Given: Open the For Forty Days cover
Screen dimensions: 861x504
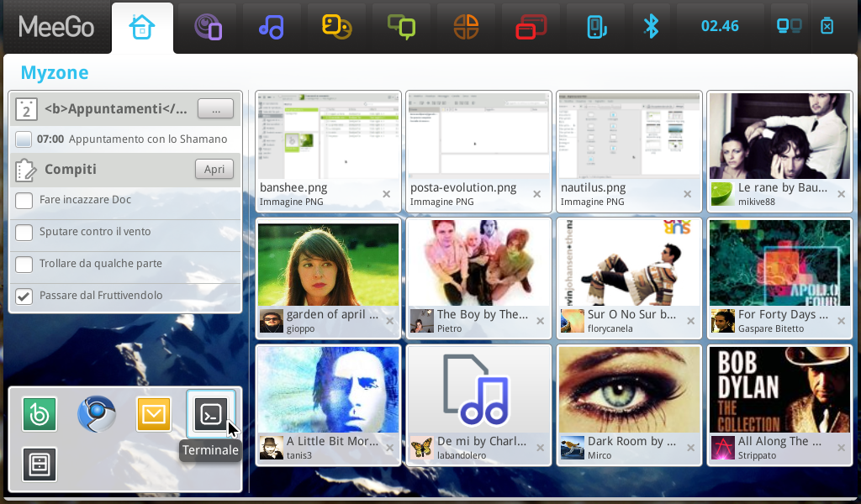Looking at the screenshot, I should tap(779, 263).
